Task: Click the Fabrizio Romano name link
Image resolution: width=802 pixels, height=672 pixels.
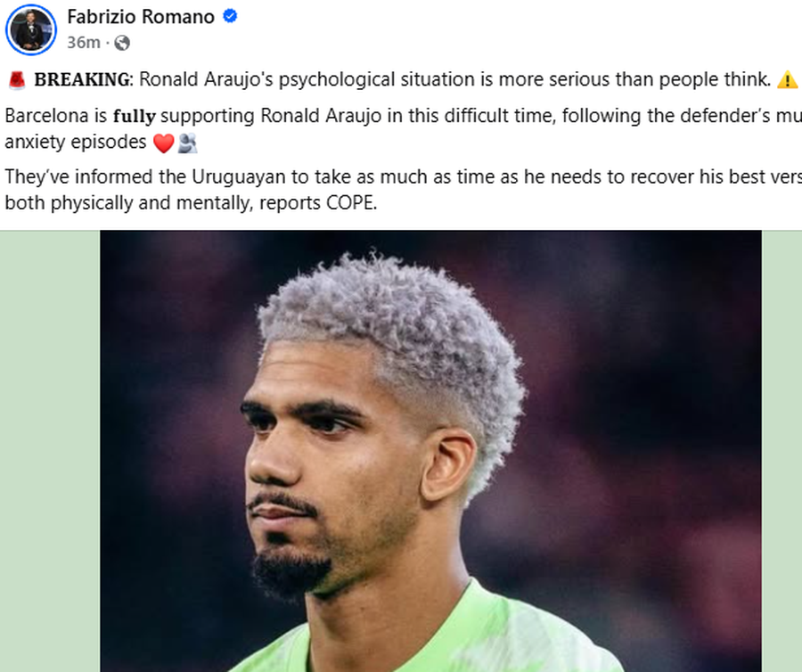Action: coord(141,17)
